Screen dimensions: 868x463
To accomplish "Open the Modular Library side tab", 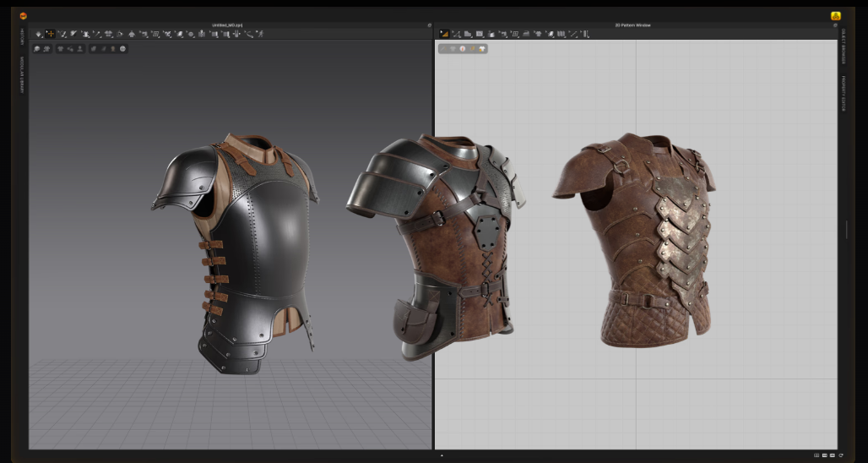I will pyautogui.click(x=22, y=74).
